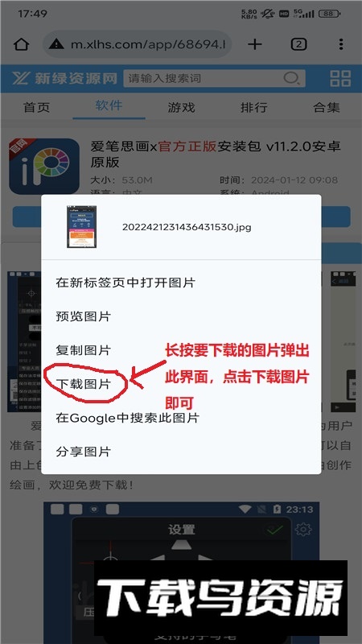Screen dimensions: 362x644
Task: Tap the site warning triangle icon
Action: 56,44
